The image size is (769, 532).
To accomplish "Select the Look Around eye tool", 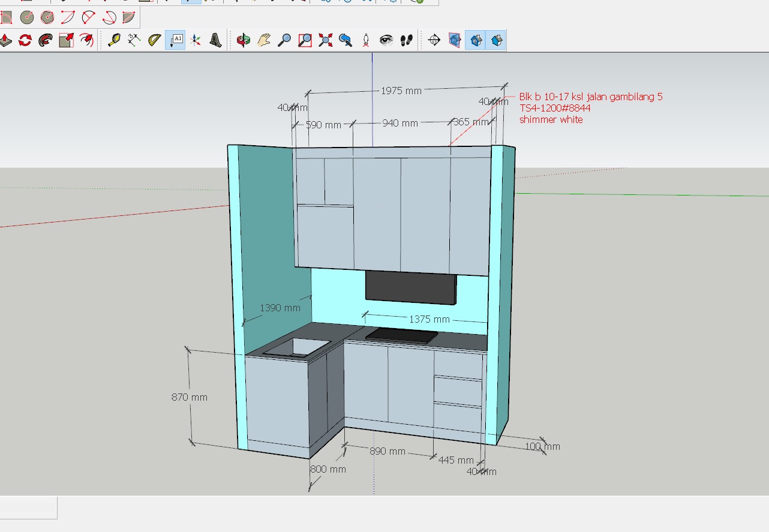I will coord(386,40).
